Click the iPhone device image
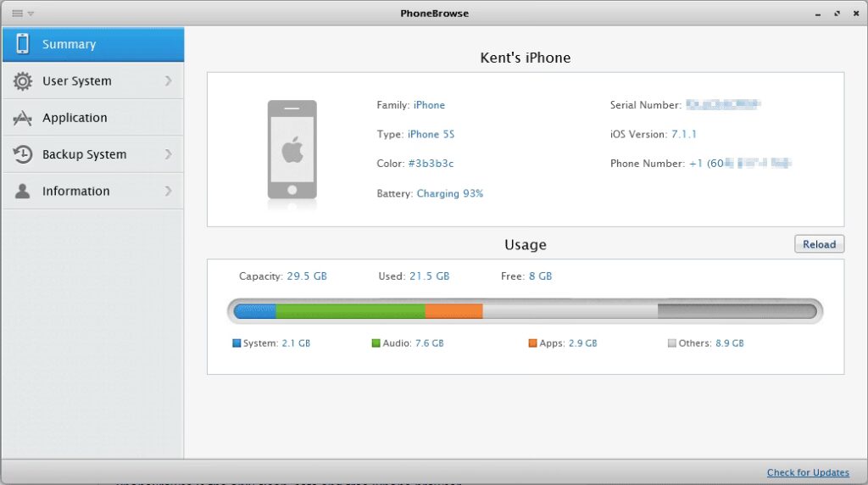The width and height of the screenshot is (868, 485). coord(292,150)
